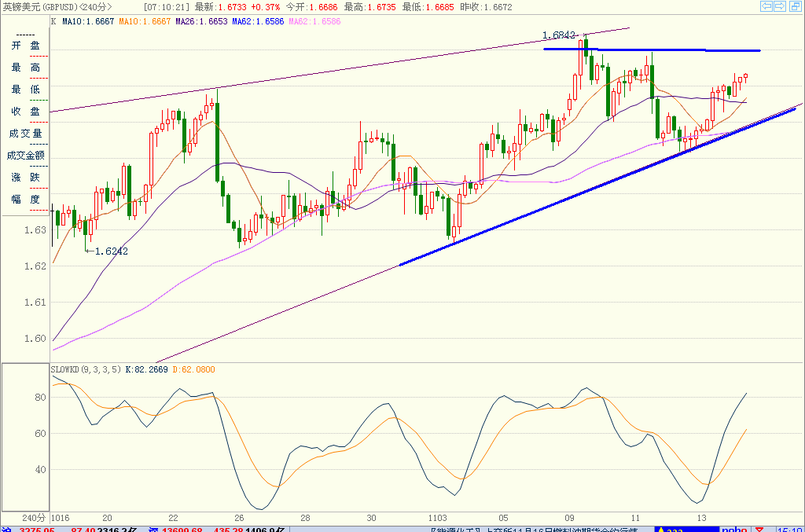Image resolution: width=805 pixels, height=532 pixels.
Task: Select the 幅度 field in side panel
Action: point(26,200)
